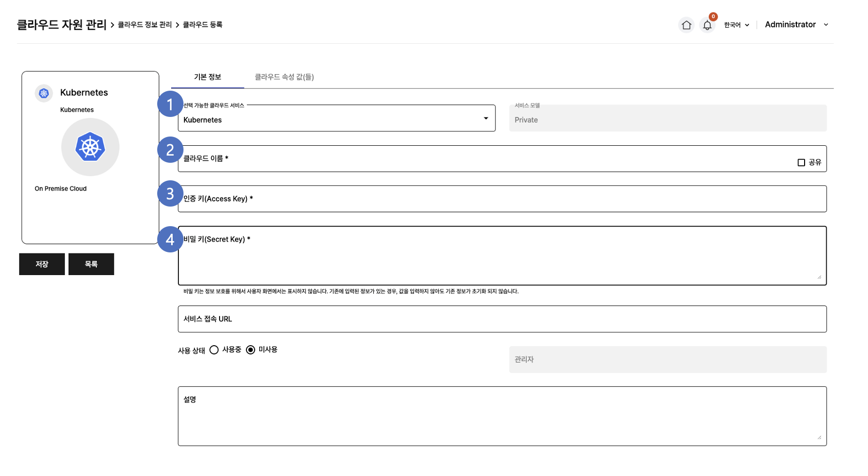Open the notification bell

[707, 25]
